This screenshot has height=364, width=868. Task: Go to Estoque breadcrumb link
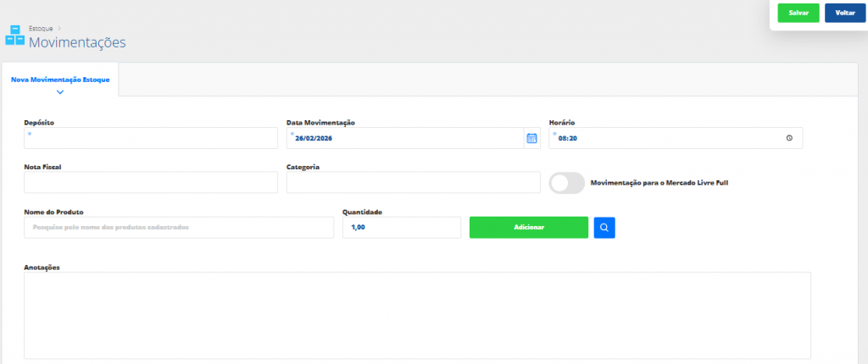(41, 28)
